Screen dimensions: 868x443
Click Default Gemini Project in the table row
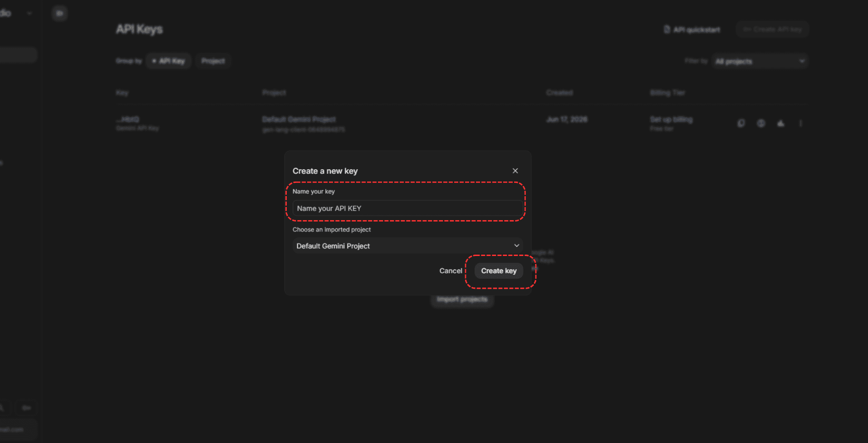pos(299,119)
